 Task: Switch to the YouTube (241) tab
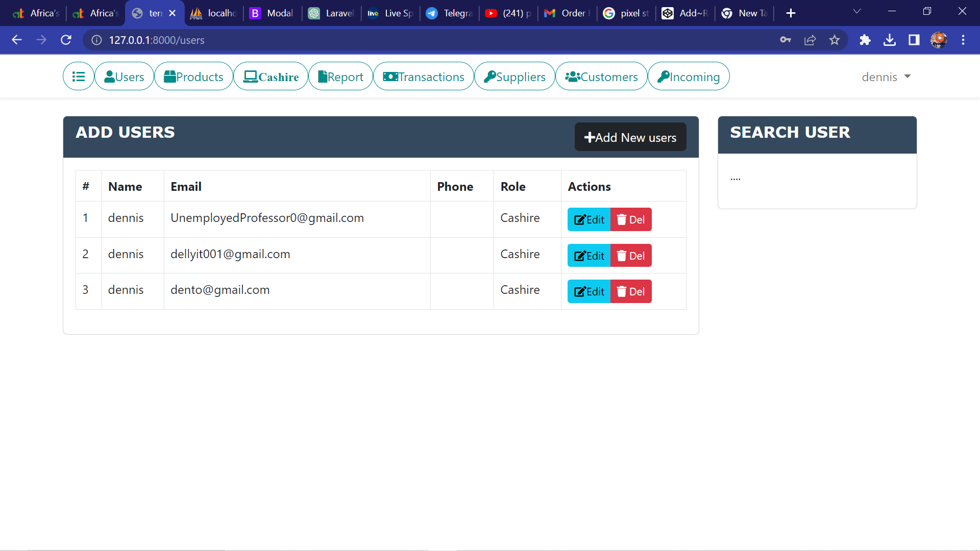(x=508, y=13)
